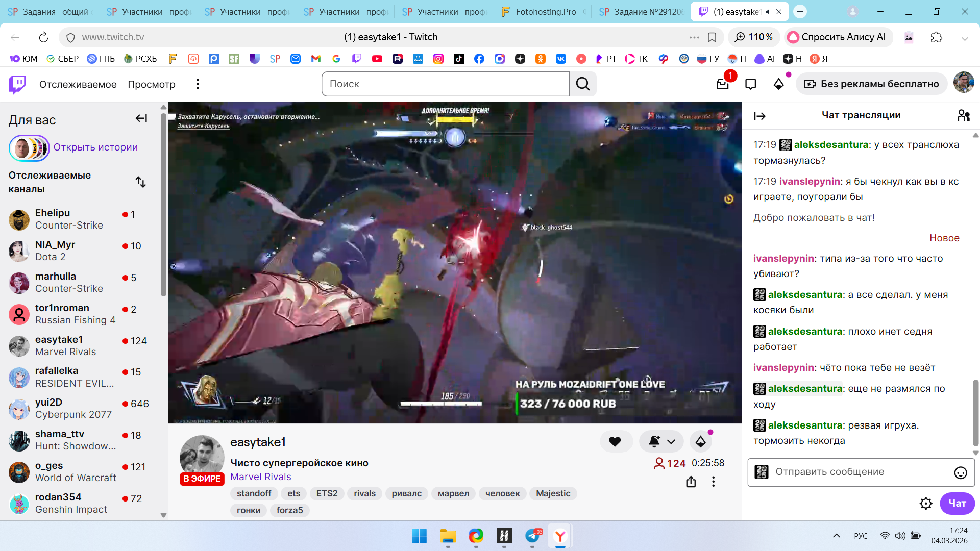Click 'Без рекламы бесплатно' button
The width and height of the screenshot is (980, 551).
pyautogui.click(x=871, y=84)
